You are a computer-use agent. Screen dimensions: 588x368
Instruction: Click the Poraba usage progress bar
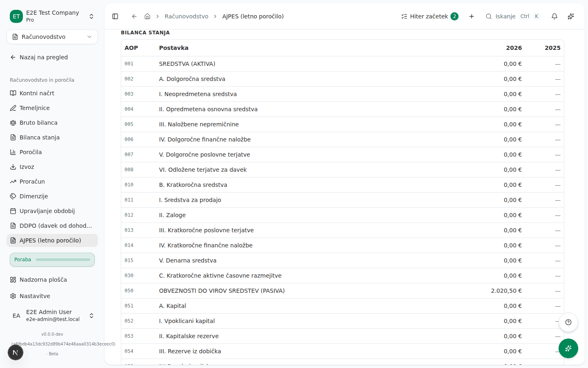click(x=52, y=260)
